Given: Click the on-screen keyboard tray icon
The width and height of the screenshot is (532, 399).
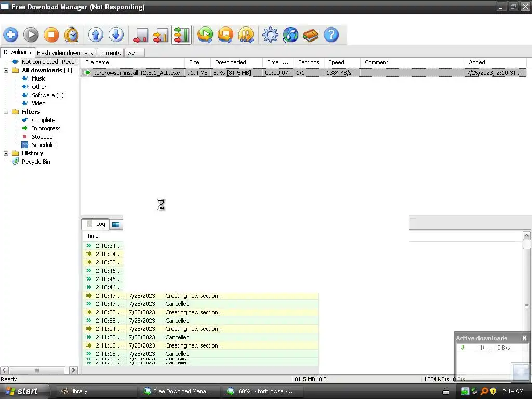Looking at the screenshot, I should tap(446, 392).
